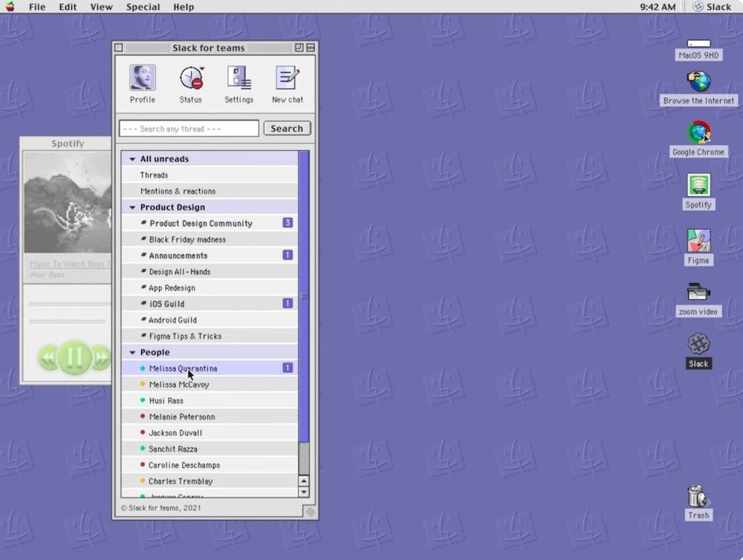The height and width of the screenshot is (560, 743).
Task: Launch Google Chrome from the desktop
Action: tap(698, 134)
